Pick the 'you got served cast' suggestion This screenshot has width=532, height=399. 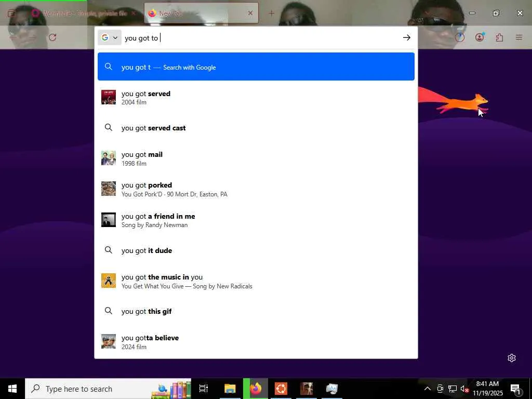(x=256, y=128)
